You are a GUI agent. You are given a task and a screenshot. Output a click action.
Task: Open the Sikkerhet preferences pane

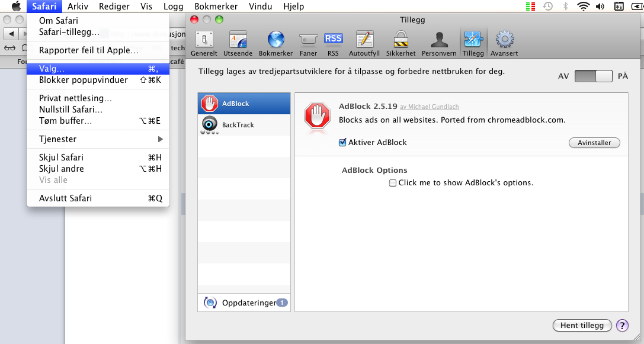tap(401, 43)
